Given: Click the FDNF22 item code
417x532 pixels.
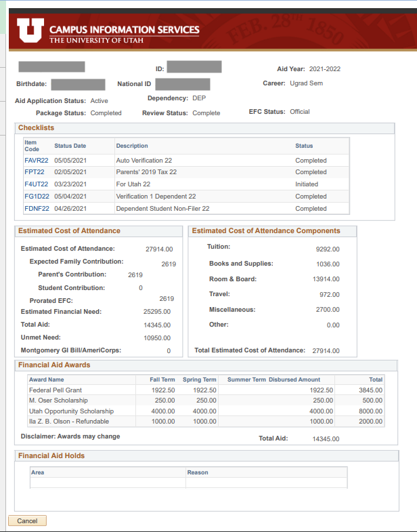Looking at the screenshot, I should click(37, 209).
